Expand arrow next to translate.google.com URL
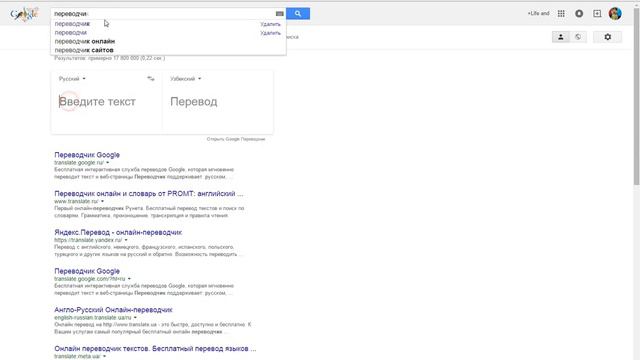Viewport: 640px width, 360px height. (x=129, y=279)
